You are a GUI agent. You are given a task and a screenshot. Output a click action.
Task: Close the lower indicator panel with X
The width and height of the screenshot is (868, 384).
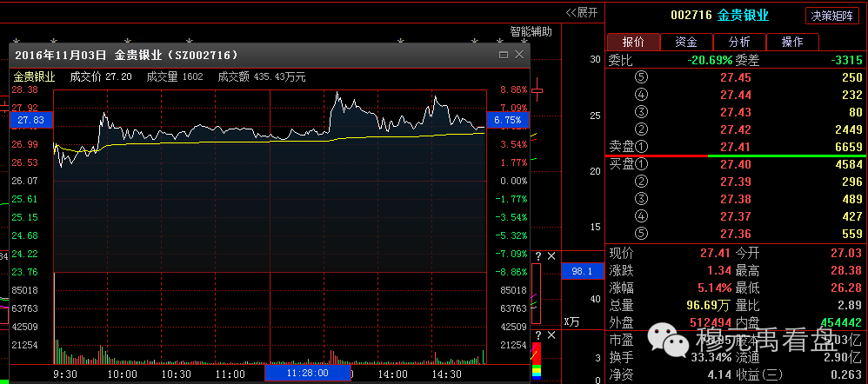click(x=551, y=335)
